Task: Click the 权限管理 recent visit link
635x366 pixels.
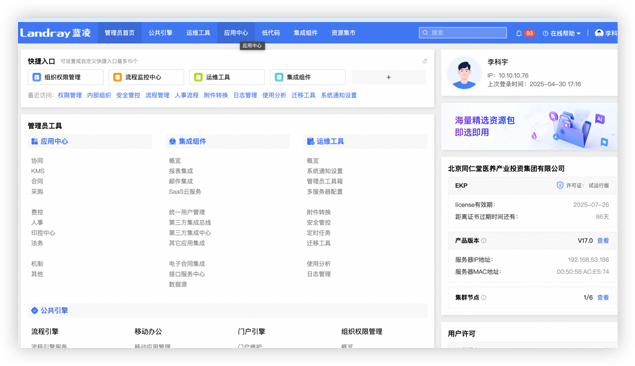Action: click(x=70, y=95)
